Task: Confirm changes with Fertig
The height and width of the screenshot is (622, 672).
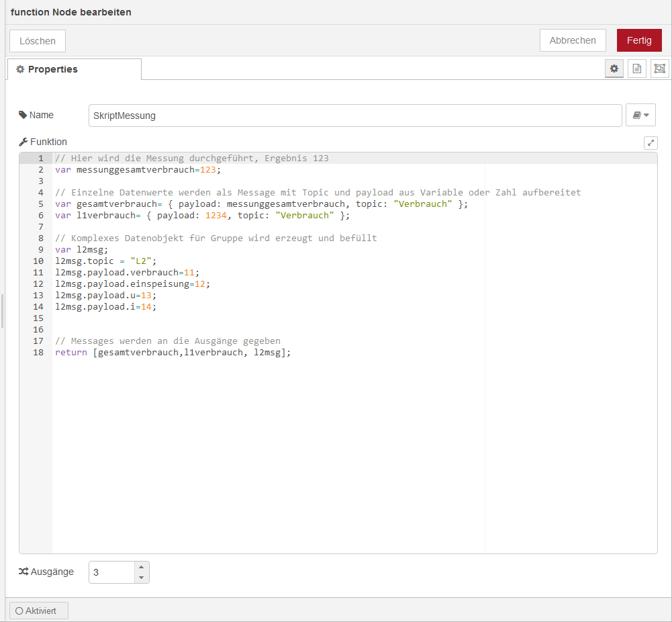Action: tap(639, 40)
